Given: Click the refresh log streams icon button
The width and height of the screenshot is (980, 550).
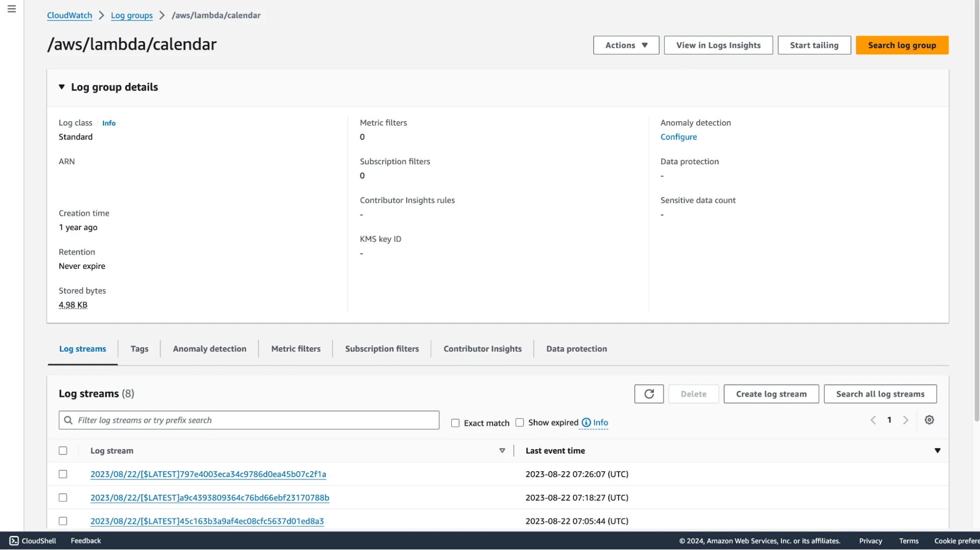Looking at the screenshot, I should [x=649, y=394].
